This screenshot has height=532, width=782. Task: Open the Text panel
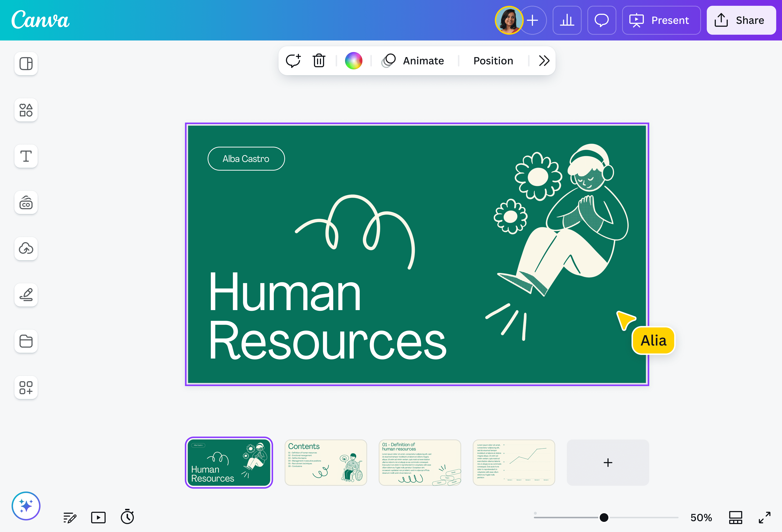pos(26,156)
